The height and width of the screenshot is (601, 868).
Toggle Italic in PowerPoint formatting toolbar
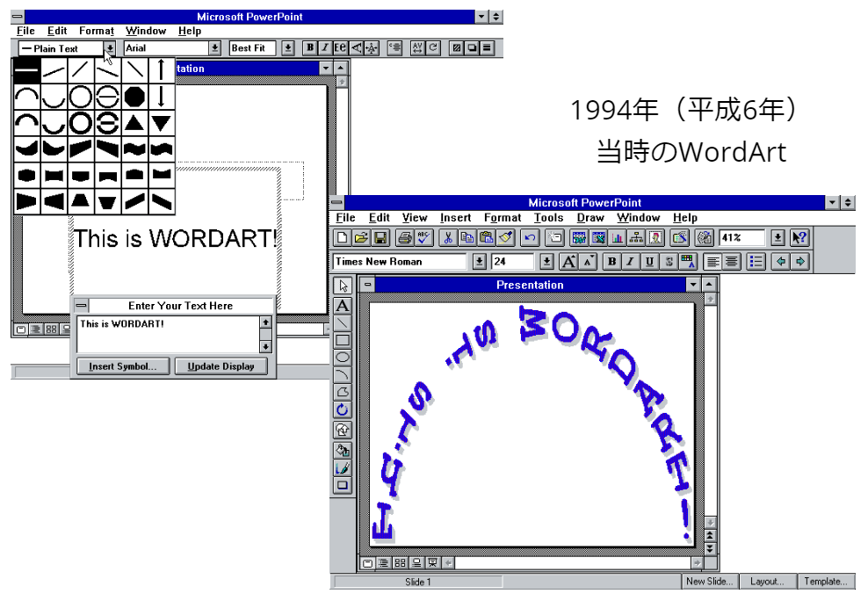click(x=631, y=262)
